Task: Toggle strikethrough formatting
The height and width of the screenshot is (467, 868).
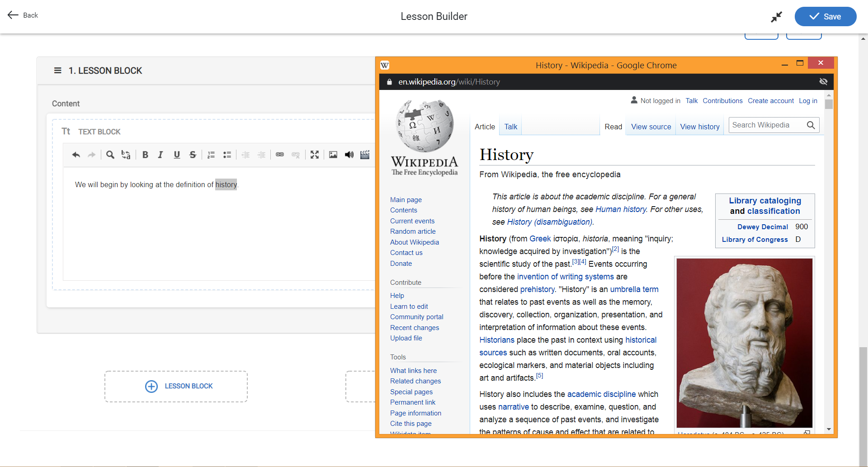Action: pos(193,155)
